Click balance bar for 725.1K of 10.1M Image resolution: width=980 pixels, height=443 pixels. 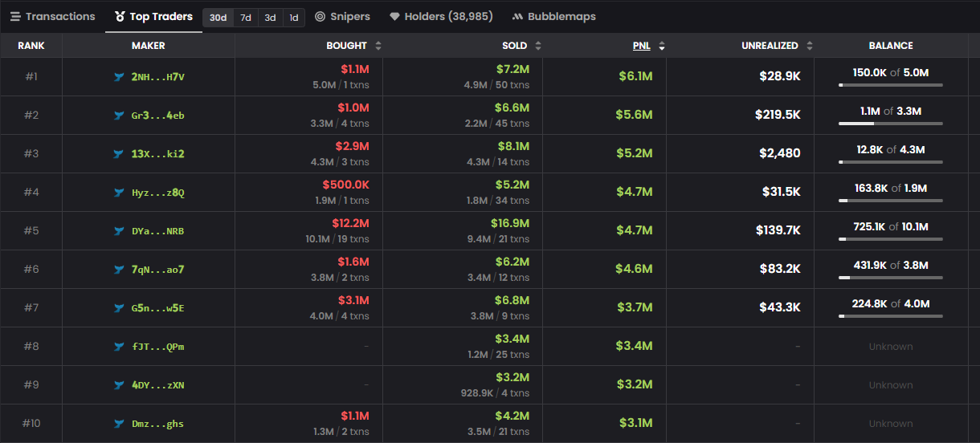[x=891, y=239]
